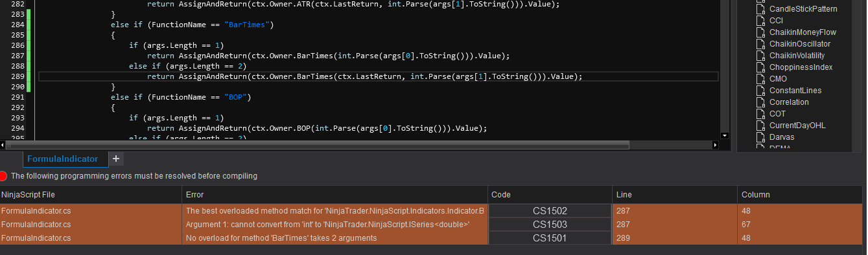Open CandleStickPattern indicator file
The image size is (868, 255).
(x=803, y=9)
